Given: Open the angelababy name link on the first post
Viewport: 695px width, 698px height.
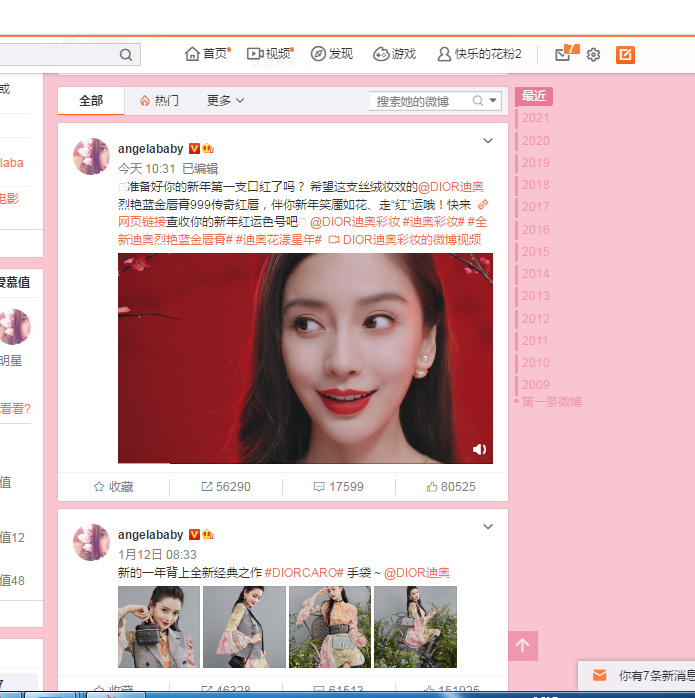Looking at the screenshot, I should (x=150, y=149).
